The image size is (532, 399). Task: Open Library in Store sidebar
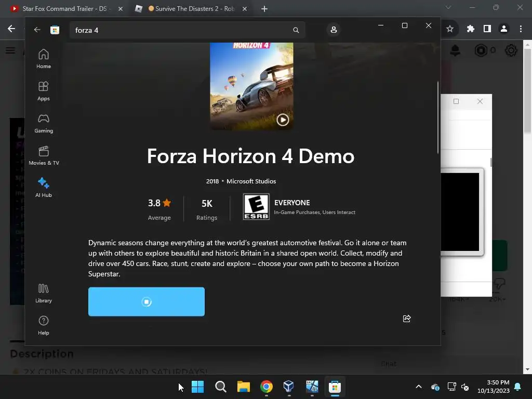pos(44,293)
